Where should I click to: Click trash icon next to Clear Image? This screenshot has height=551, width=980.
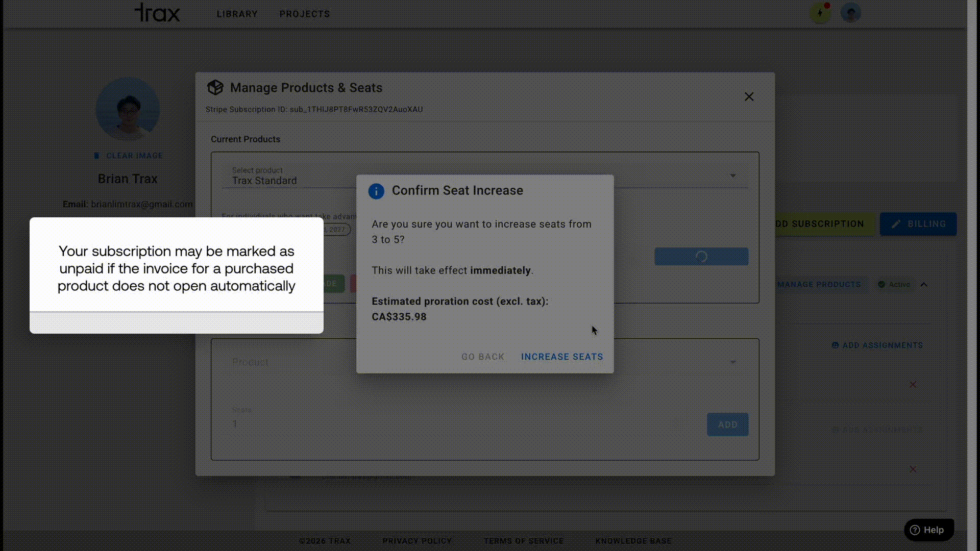pos(97,156)
